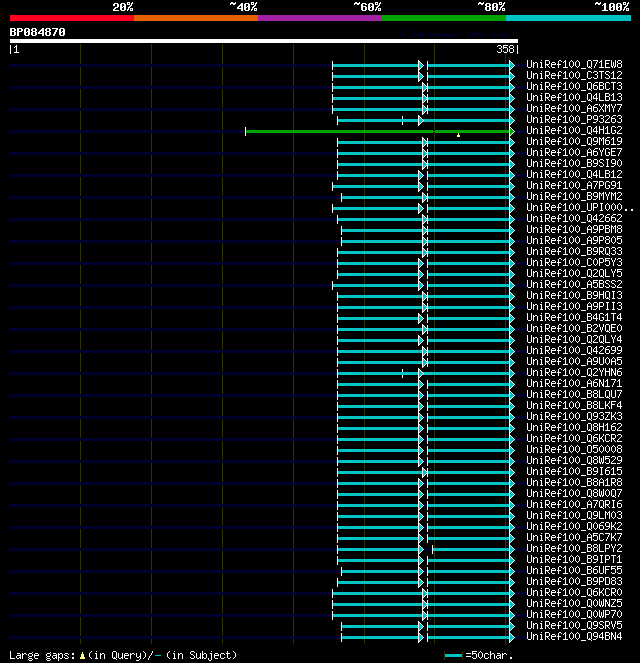Open hit UniRef100_P93263
640x663 pixels.
[x=574, y=119]
